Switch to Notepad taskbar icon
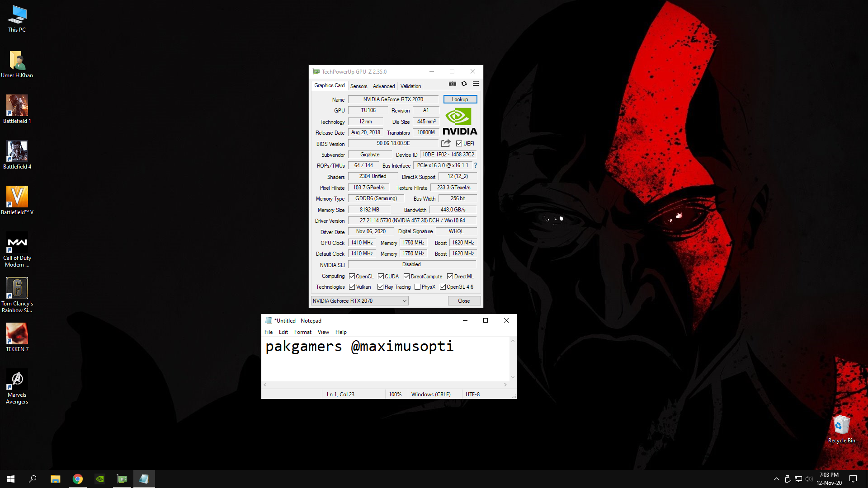Image resolution: width=868 pixels, height=488 pixels. click(x=144, y=479)
